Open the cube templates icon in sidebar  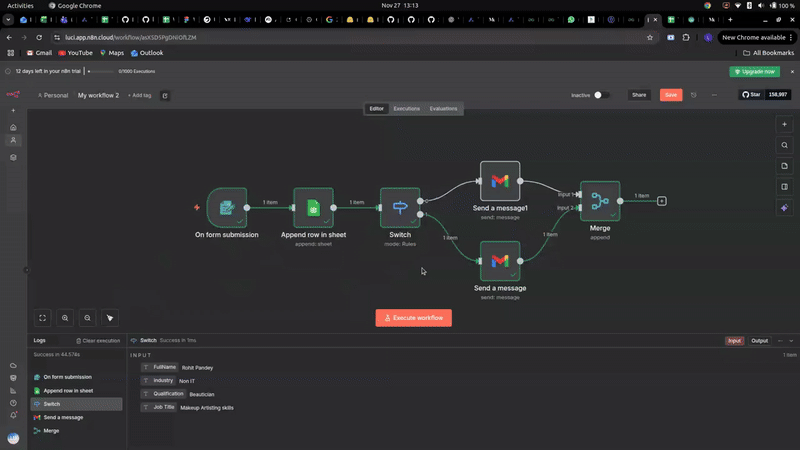tap(13, 158)
